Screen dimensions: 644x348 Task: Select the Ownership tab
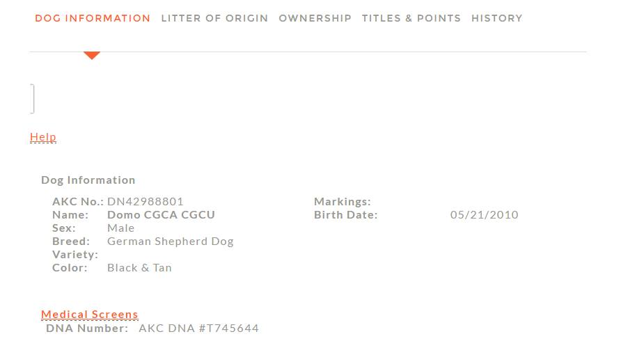point(315,18)
